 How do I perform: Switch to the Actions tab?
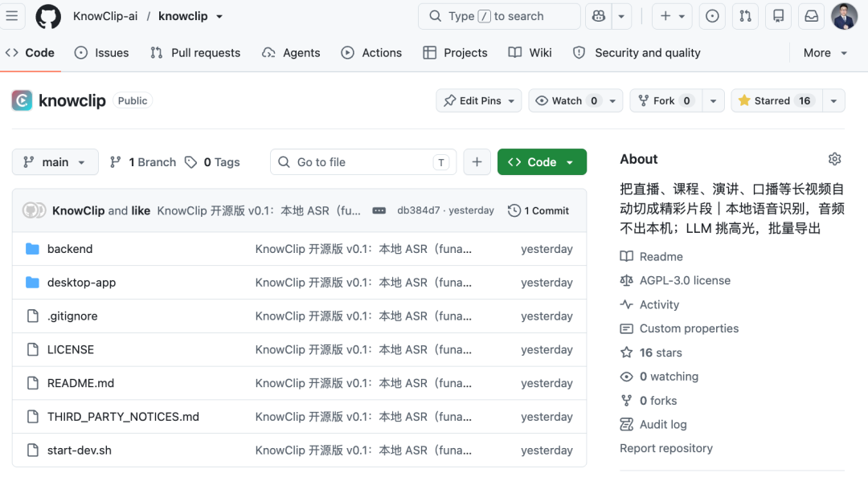pos(371,52)
